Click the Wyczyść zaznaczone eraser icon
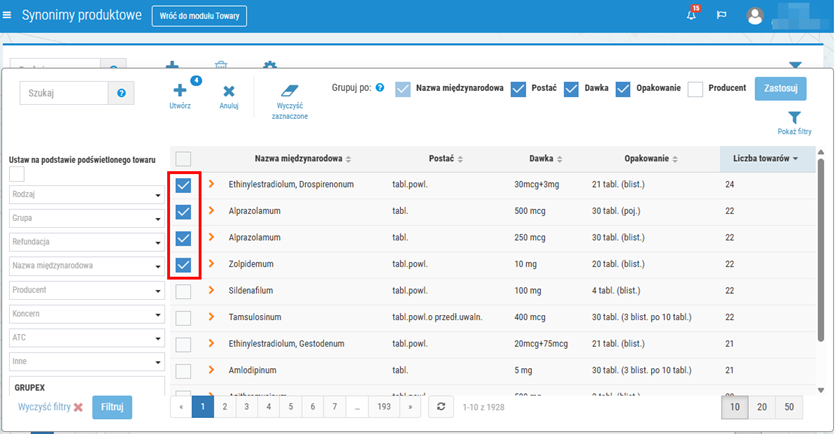The image size is (836, 434). (289, 90)
